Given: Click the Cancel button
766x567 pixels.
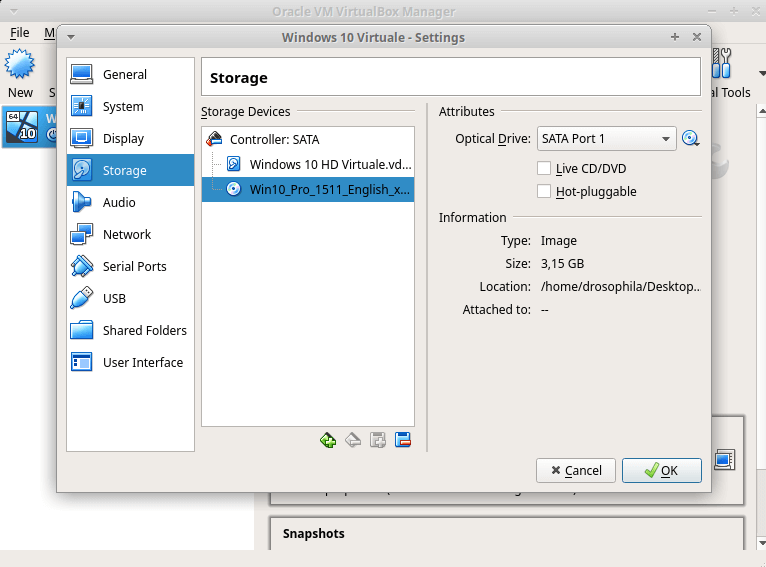Looking at the screenshot, I should click(575, 470).
